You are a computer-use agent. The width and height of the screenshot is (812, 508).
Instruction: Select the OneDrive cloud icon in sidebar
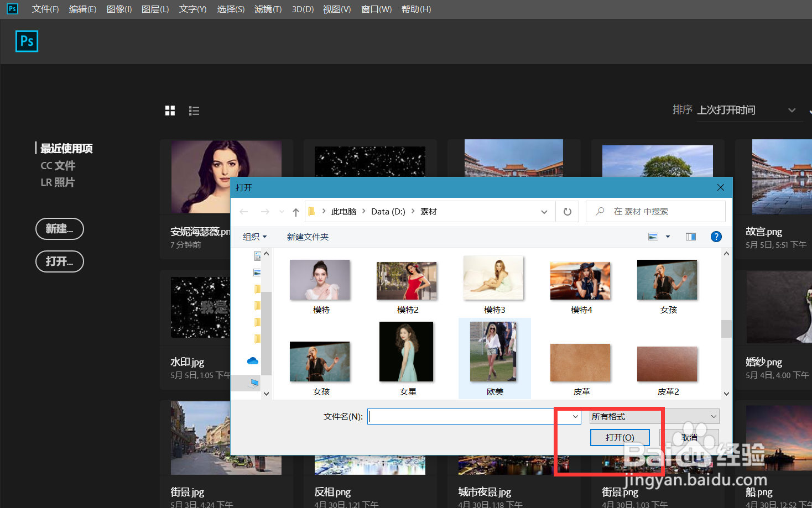253,361
